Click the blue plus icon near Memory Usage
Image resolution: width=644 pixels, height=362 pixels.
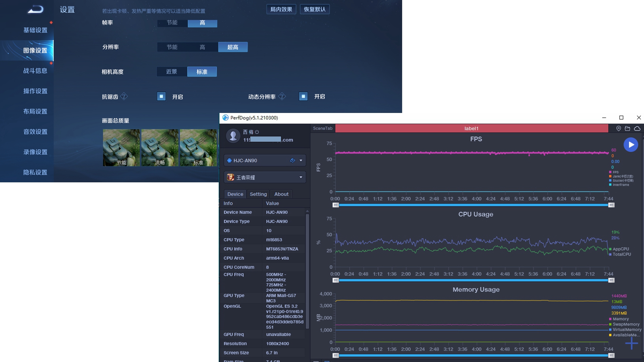[x=632, y=343]
